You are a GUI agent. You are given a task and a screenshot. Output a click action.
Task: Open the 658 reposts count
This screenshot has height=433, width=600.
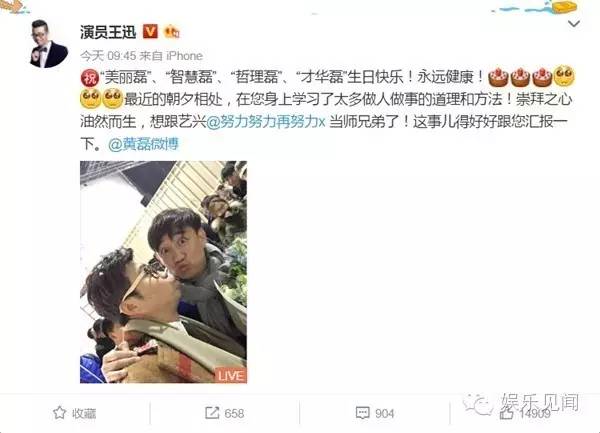click(x=234, y=413)
